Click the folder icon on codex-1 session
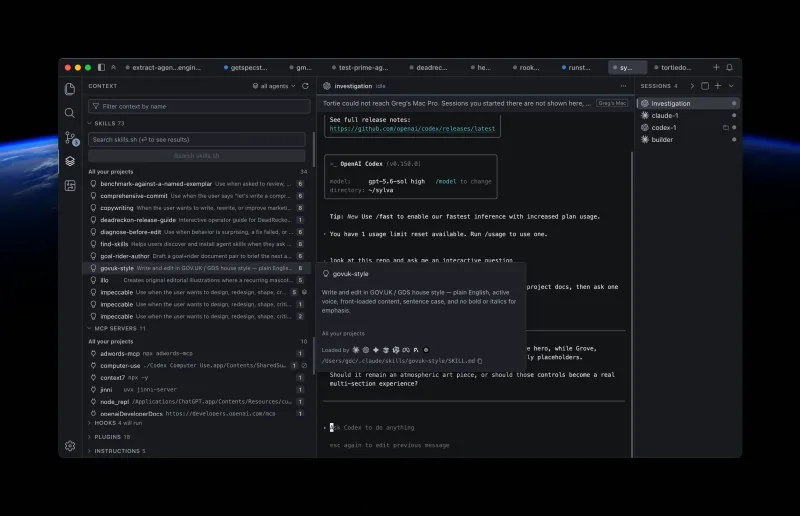Image resolution: width=800 pixels, height=516 pixels. tap(726, 128)
